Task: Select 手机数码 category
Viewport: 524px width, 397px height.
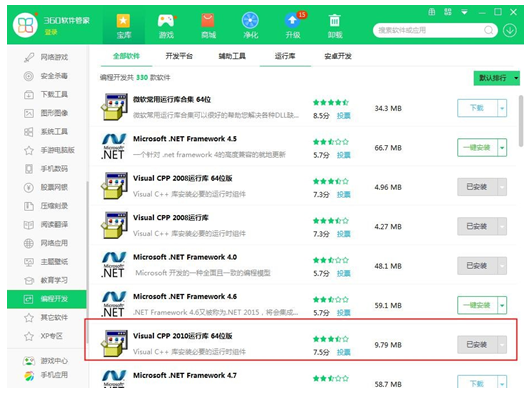Action: click(x=46, y=169)
